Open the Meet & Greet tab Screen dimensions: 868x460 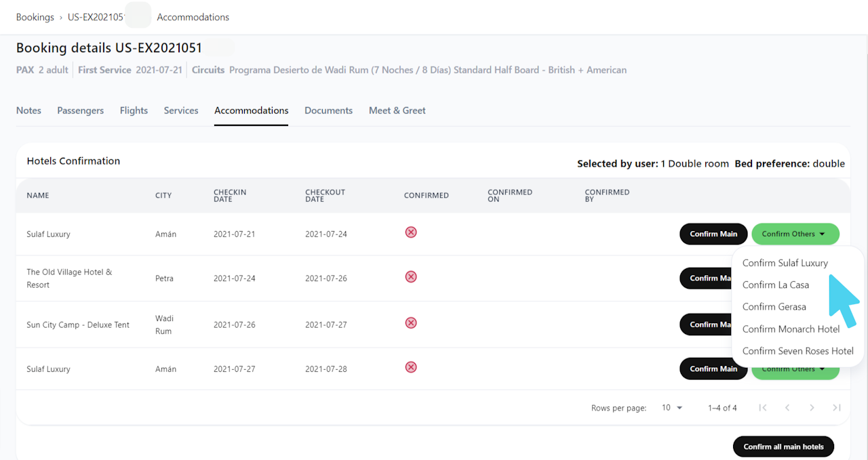(397, 110)
